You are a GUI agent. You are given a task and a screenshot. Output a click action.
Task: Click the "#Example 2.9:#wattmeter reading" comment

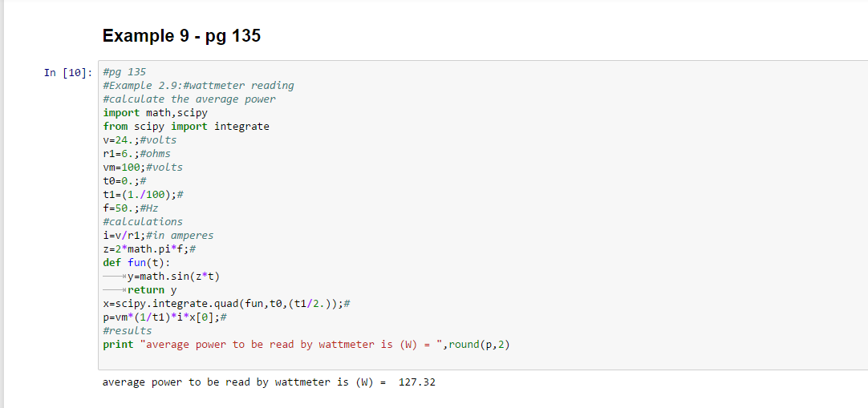[198, 86]
